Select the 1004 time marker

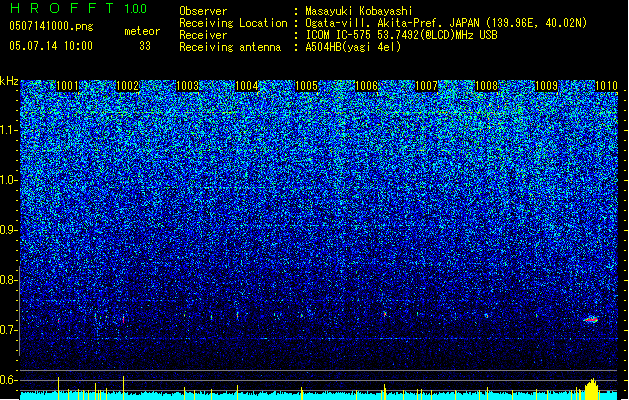click(x=247, y=86)
